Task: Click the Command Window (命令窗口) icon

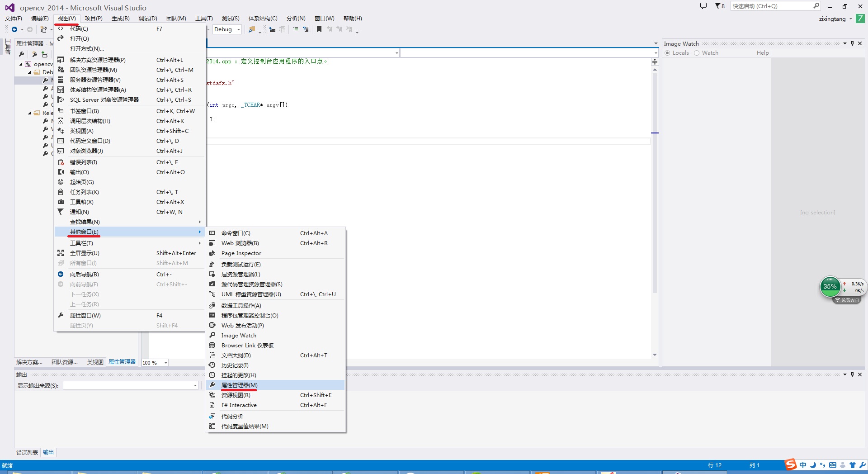Action: tap(212, 233)
